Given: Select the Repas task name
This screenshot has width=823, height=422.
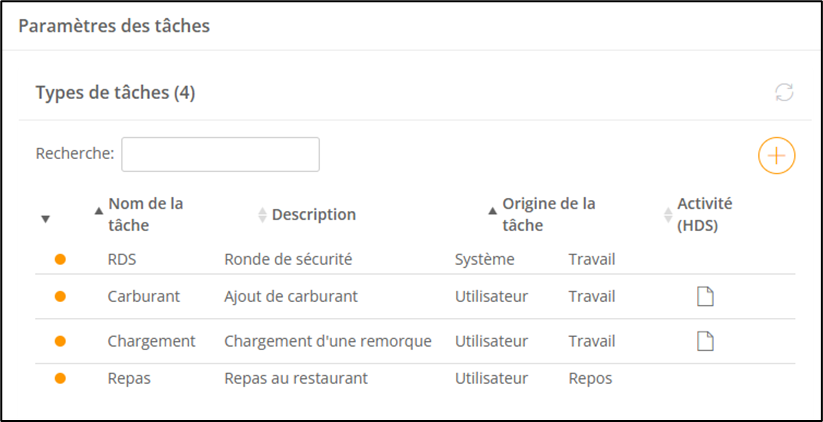Looking at the screenshot, I should tap(128, 378).
